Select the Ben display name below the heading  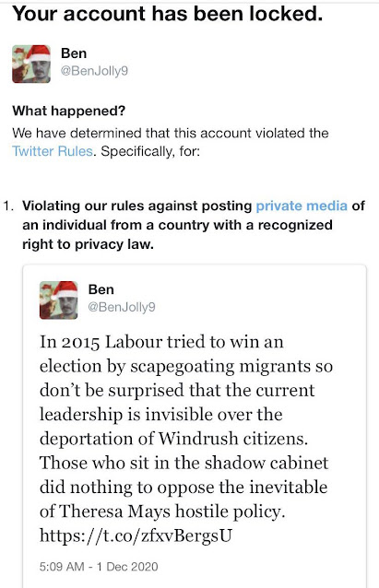click(74, 53)
